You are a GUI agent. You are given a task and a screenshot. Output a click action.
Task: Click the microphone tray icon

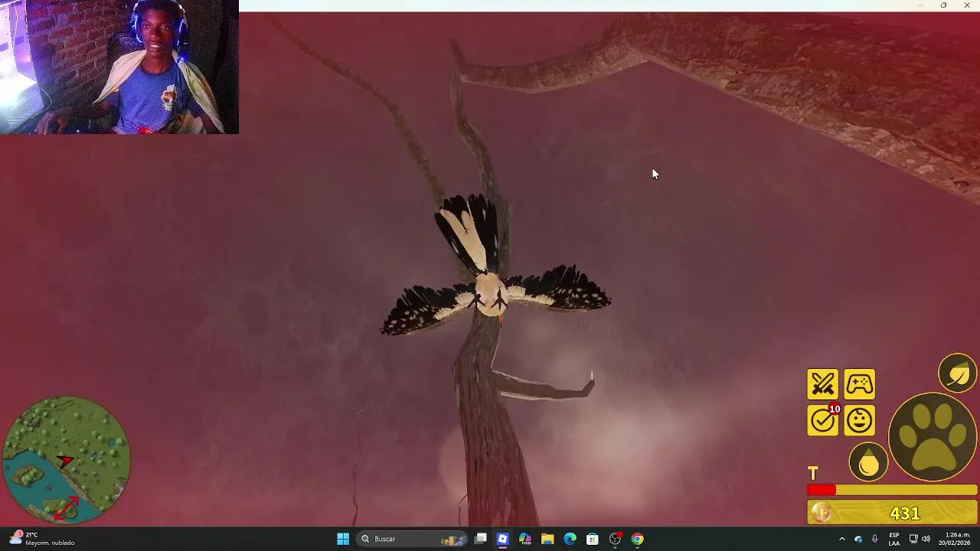pos(874,539)
